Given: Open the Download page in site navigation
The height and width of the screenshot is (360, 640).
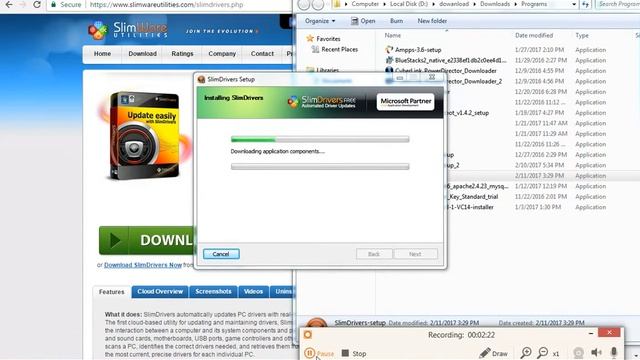Looking at the screenshot, I should pyautogui.click(x=142, y=54).
